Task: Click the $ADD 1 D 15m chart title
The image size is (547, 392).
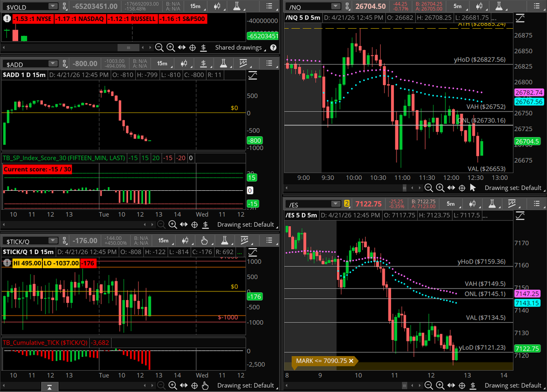Action: (24, 75)
